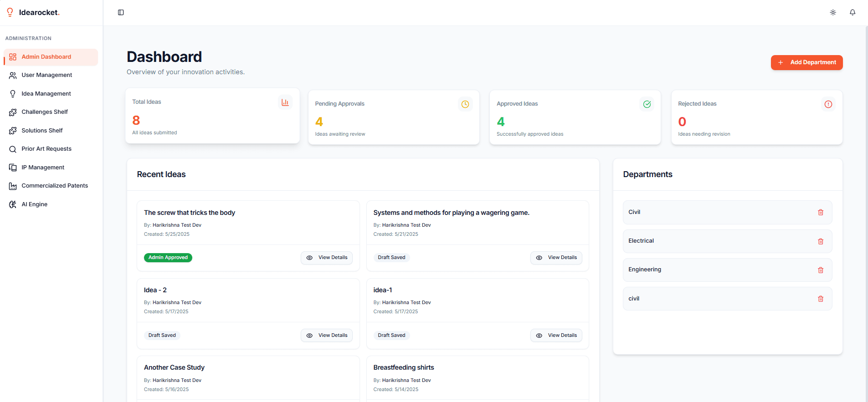Go to Idea Management page
The height and width of the screenshot is (402, 868).
point(46,94)
